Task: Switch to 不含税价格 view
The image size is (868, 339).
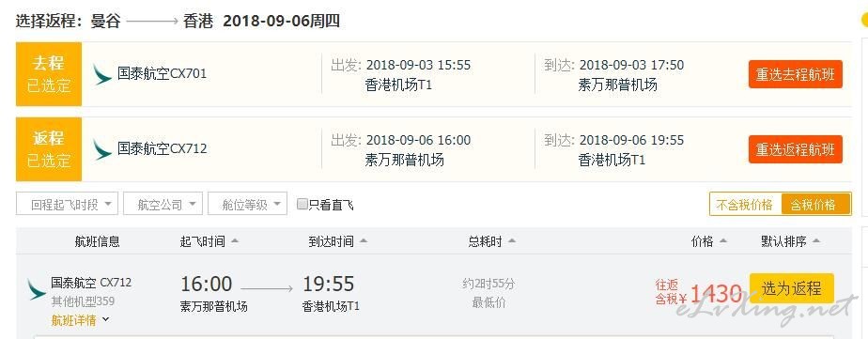Action: [745, 205]
